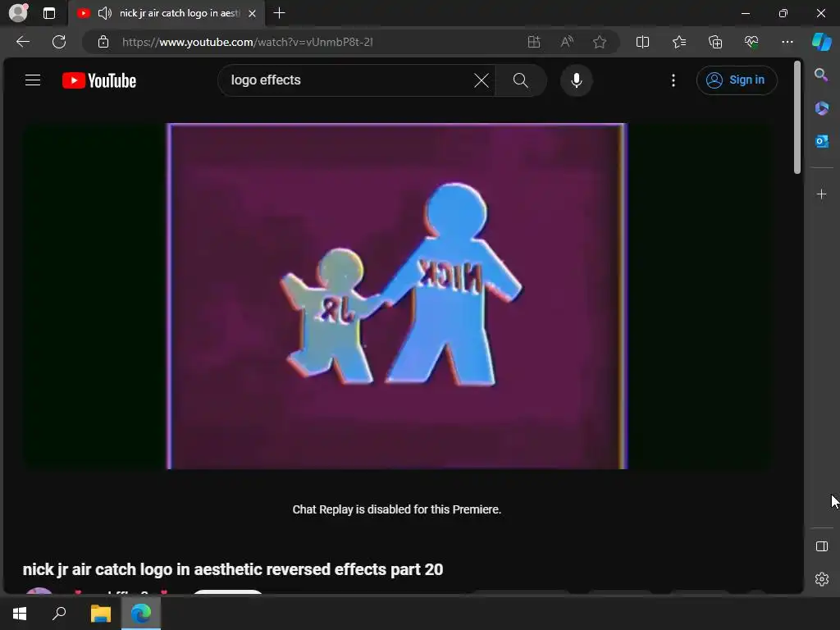Select Microsoft Edge on the taskbar

(141, 614)
